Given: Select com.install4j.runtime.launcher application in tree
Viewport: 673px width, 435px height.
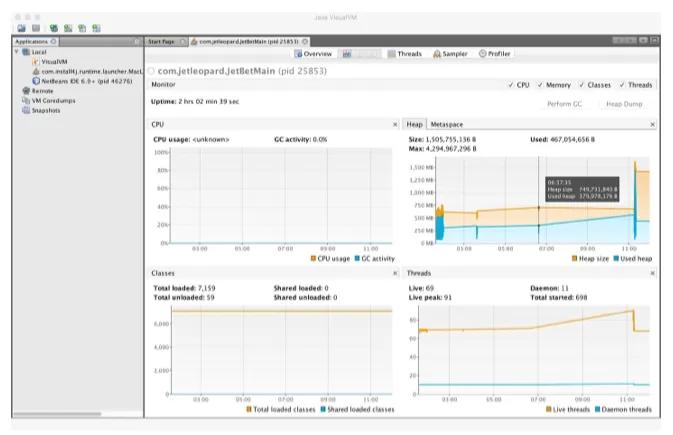Looking at the screenshot, I should click(x=91, y=71).
